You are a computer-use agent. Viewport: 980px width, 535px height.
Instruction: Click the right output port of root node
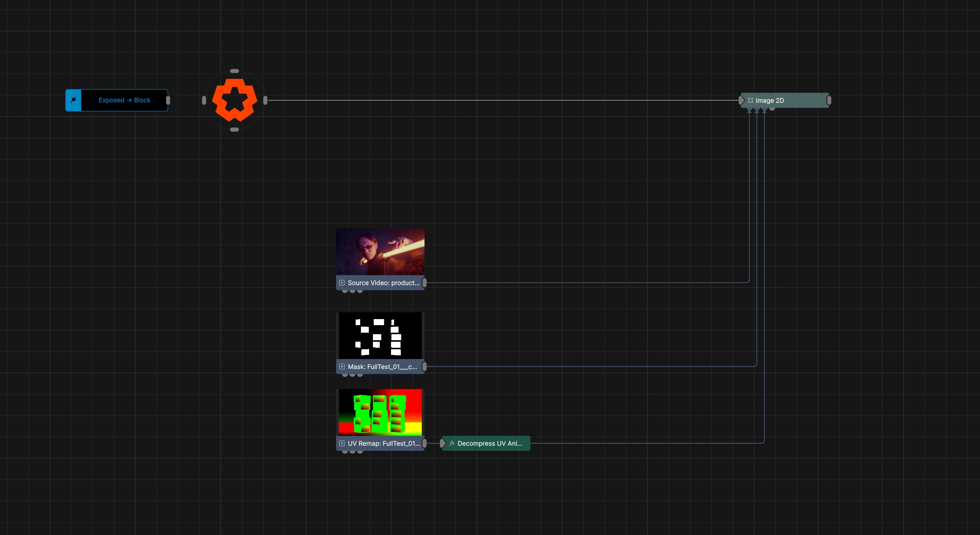(x=265, y=100)
